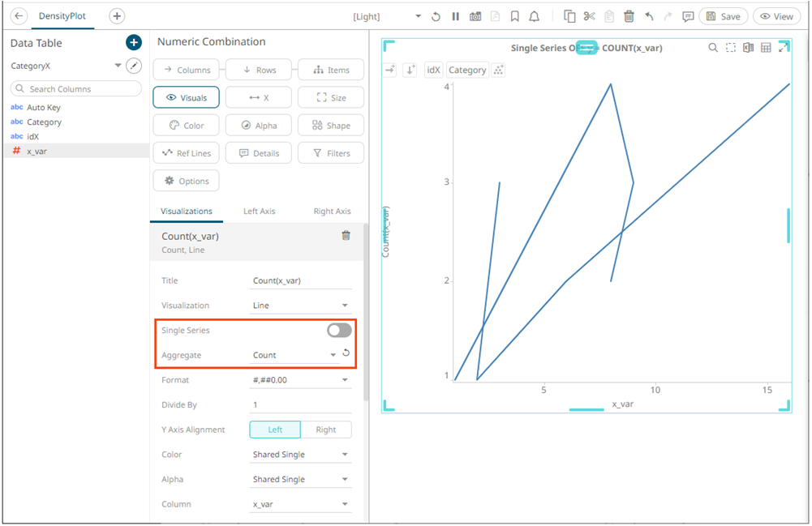
Task: Activate the rectangle selection tool on the chart
Action: tap(731, 48)
